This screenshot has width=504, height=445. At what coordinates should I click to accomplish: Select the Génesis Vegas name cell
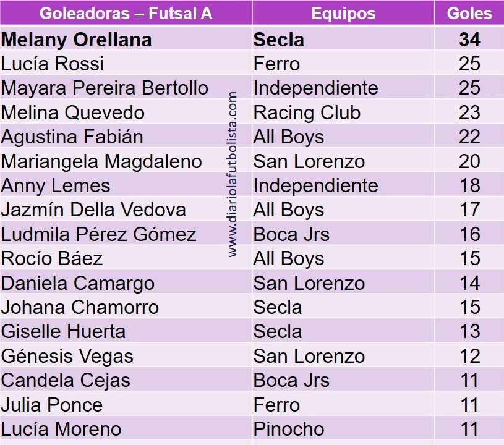(x=67, y=356)
